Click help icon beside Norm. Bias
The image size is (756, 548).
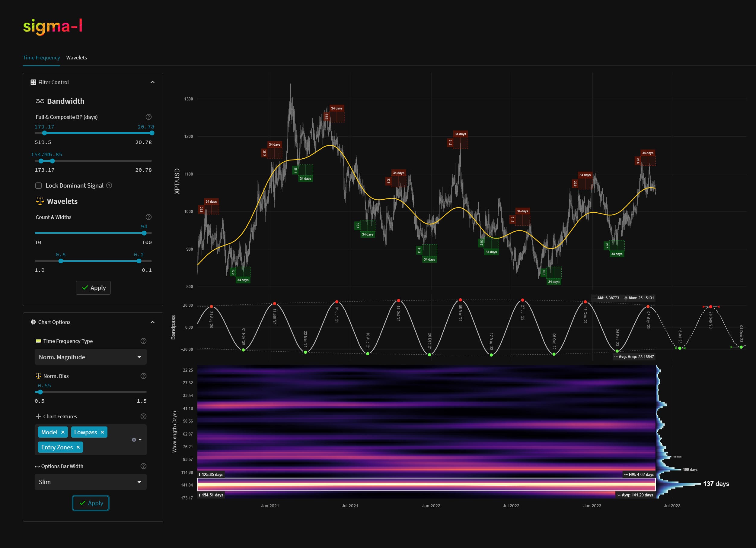pyautogui.click(x=143, y=376)
